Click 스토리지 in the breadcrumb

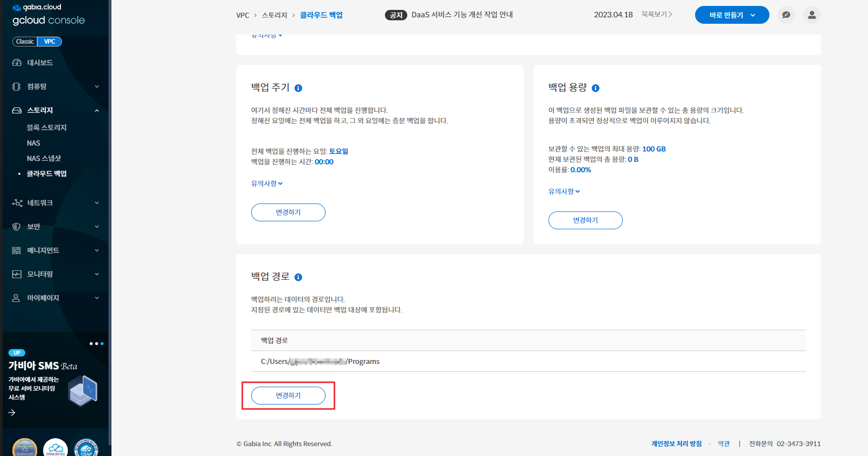274,15
